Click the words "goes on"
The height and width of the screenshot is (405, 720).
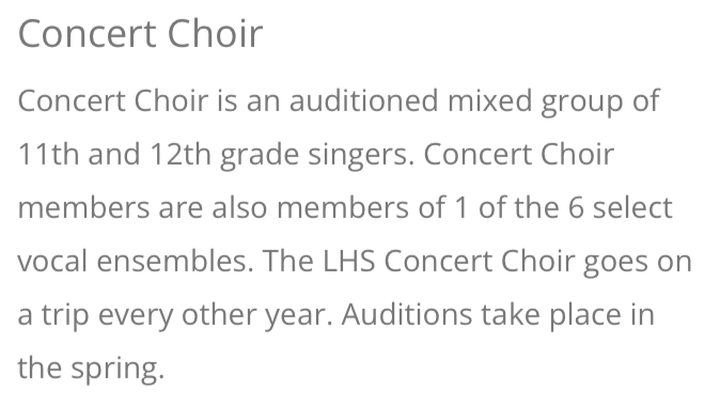coord(637,262)
